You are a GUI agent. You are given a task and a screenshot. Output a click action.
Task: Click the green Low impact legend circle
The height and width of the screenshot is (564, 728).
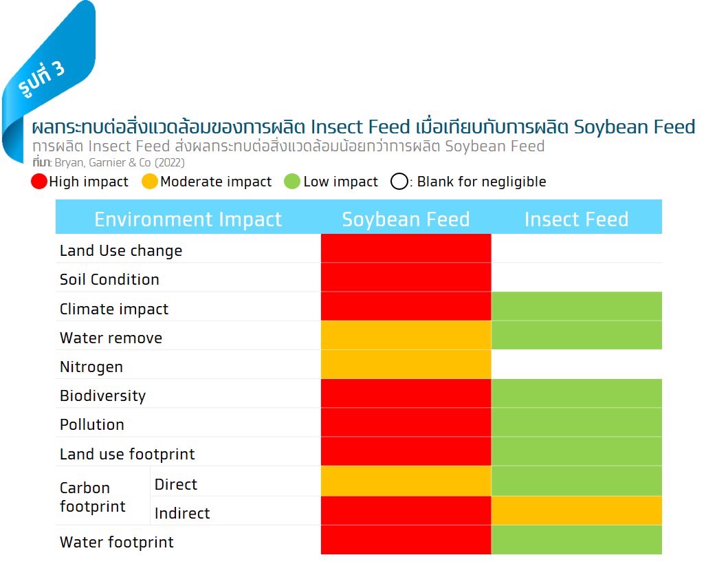point(292,181)
